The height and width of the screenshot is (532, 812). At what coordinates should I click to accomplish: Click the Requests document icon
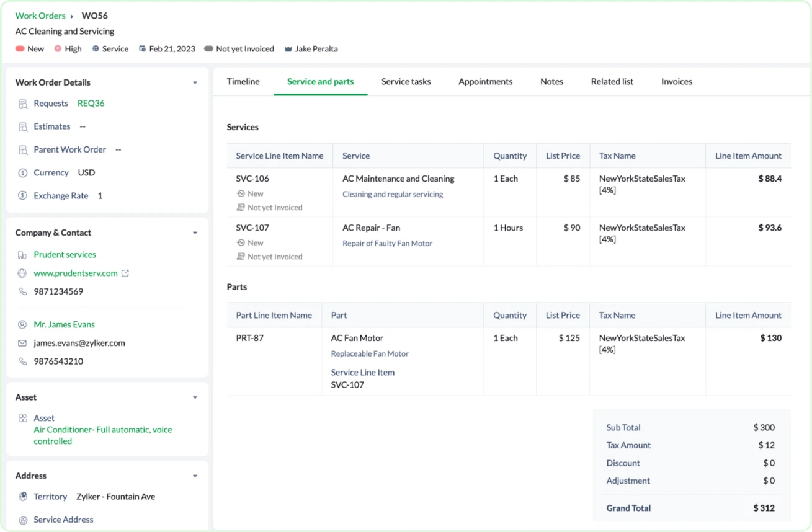pos(24,104)
